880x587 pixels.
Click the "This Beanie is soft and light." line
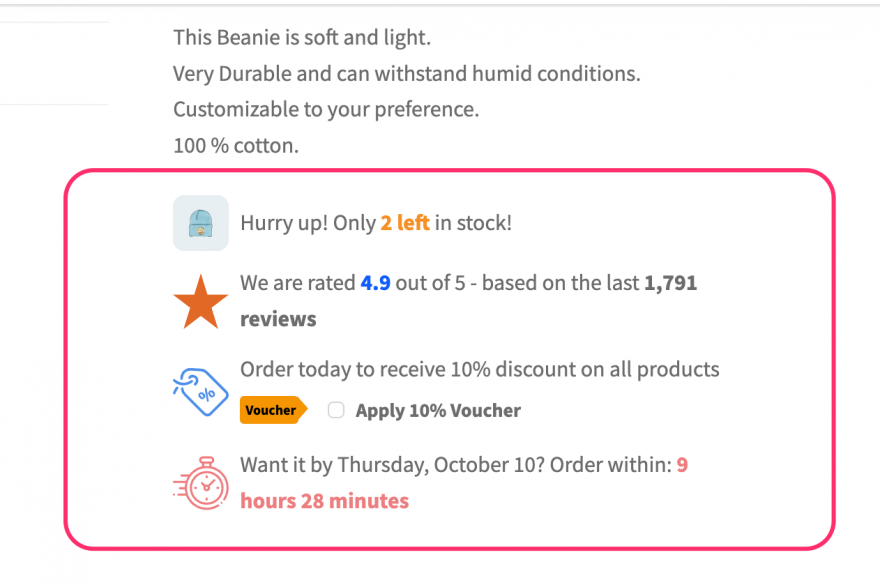301,37
